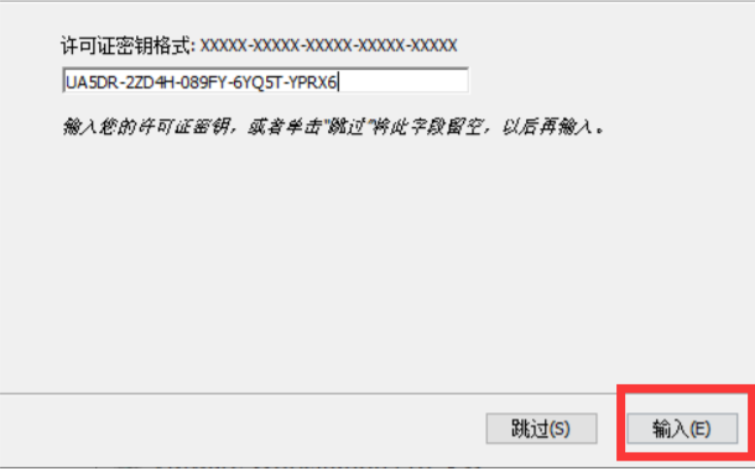Click inside the key field on YPRX6
This screenshot has width=755, height=469.
[312, 82]
